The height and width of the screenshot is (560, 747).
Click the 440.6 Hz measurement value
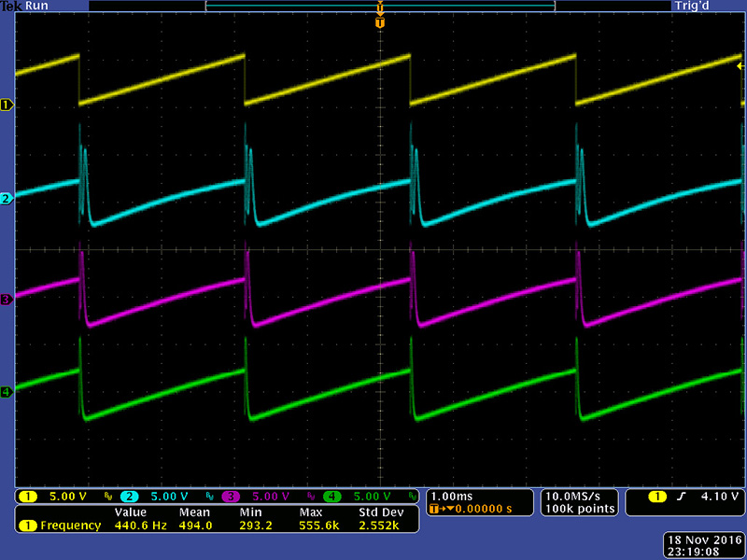coord(141,525)
